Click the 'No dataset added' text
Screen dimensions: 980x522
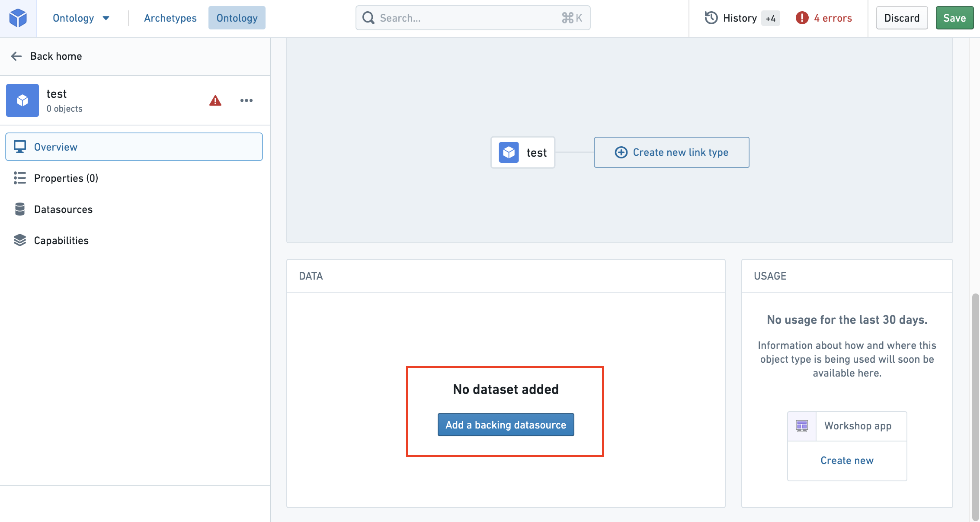(x=506, y=389)
